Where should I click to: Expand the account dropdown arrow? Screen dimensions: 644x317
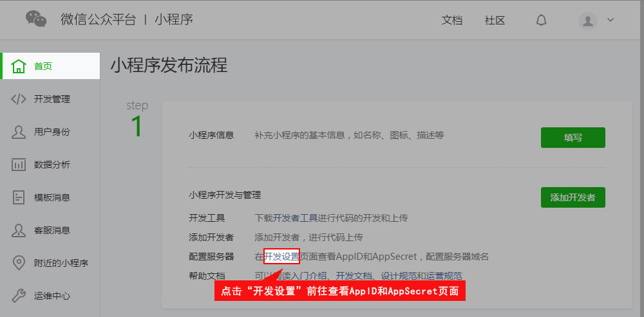(611, 20)
